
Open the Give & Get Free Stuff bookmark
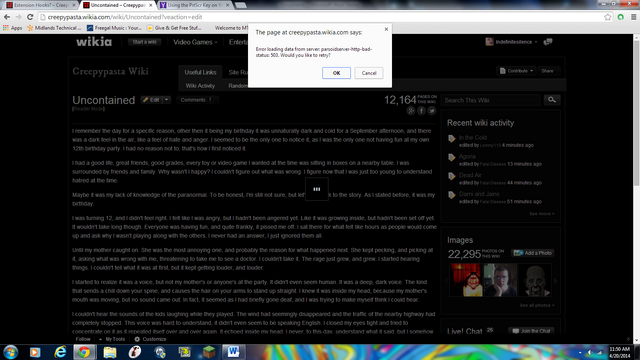(174, 28)
